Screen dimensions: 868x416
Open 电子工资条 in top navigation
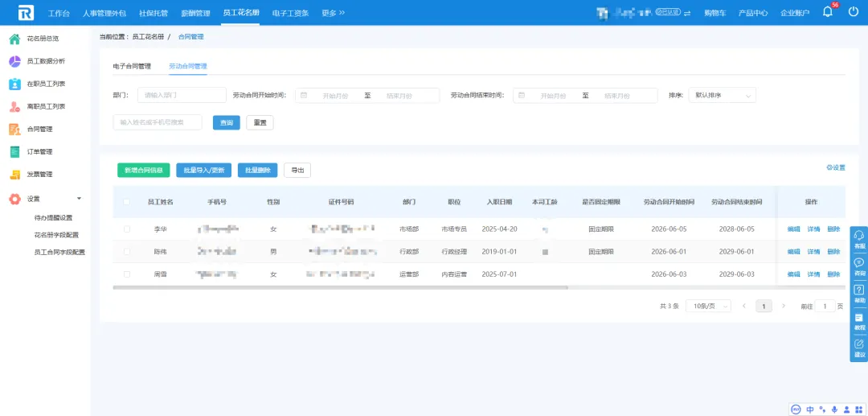[x=291, y=13]
